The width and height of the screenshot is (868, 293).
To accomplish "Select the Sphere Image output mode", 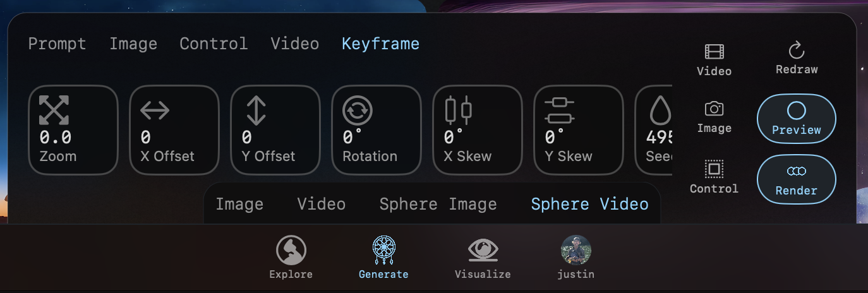I will coord(438,205).
